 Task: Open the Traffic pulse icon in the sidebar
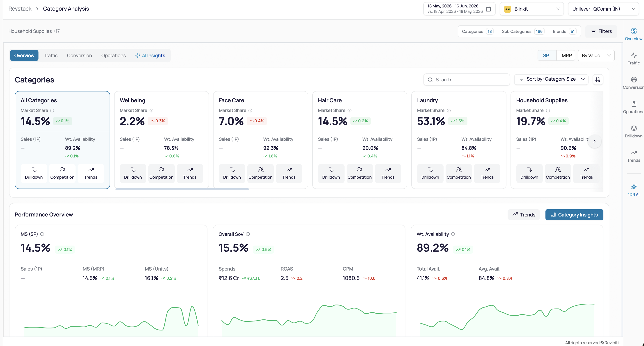633,55
